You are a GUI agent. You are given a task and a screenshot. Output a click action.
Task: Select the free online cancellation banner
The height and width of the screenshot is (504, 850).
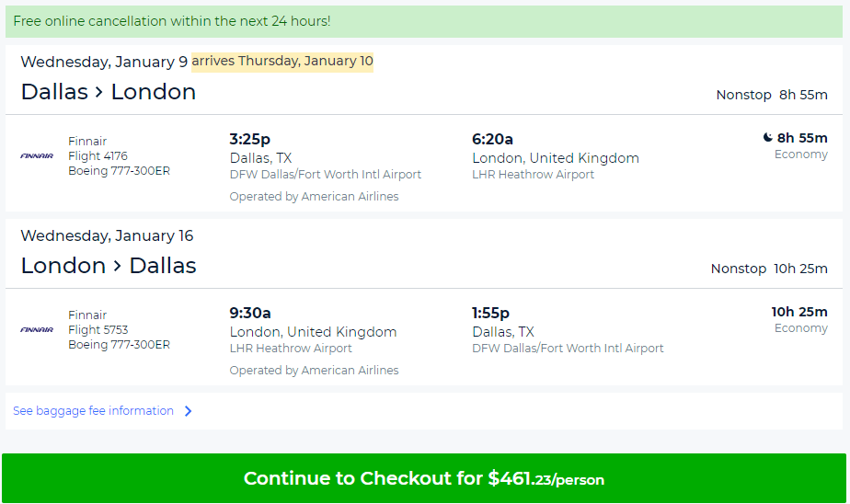click(x=424, y=22)
